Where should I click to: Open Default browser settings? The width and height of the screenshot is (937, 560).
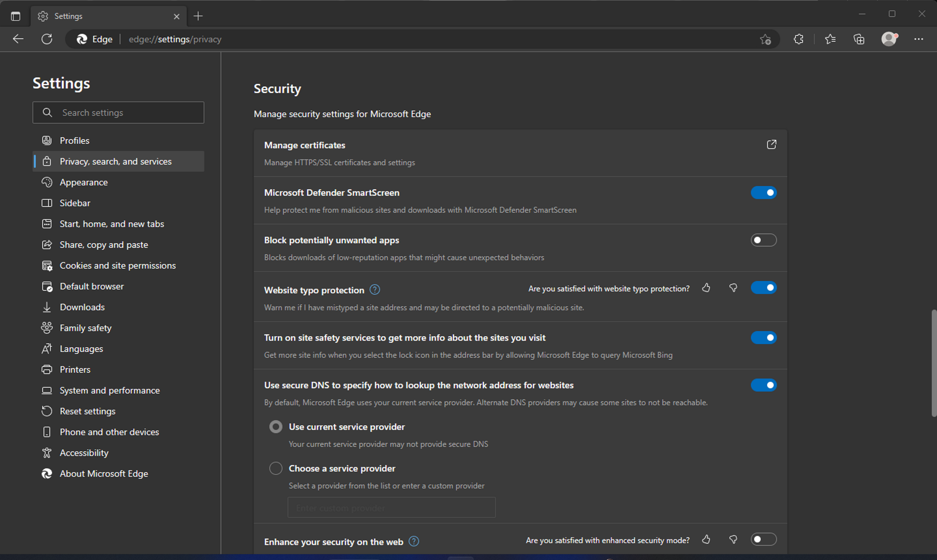pos(118,286)
